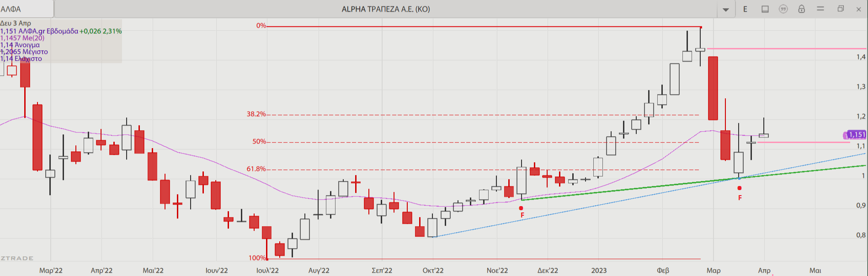
Task: Open the comments quote-bubble icon
Action: coord(783,9)
